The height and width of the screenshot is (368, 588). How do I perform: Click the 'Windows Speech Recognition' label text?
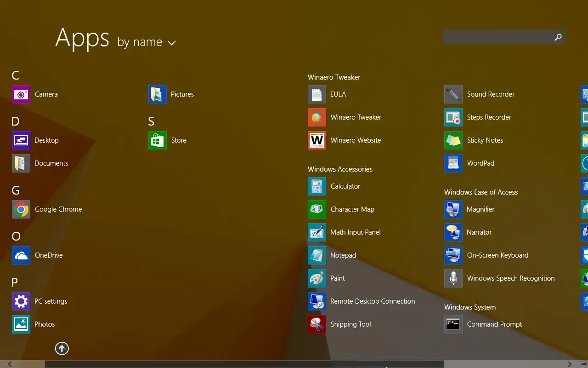click(x=511, y=278)
